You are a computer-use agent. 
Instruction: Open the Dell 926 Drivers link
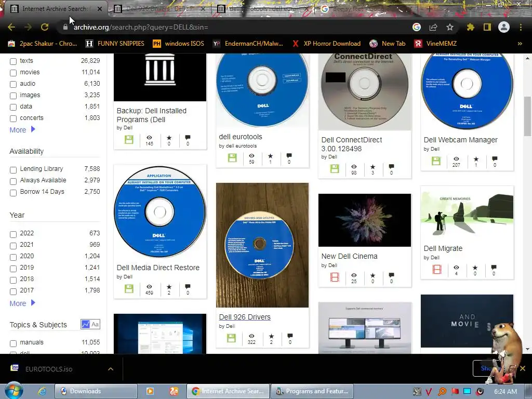[245, 317]
